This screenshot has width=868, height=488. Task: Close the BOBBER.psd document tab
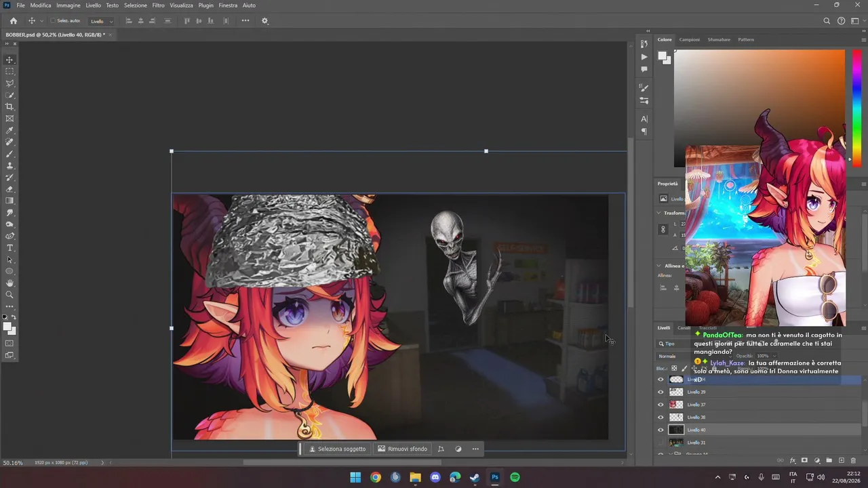(110, 34)
